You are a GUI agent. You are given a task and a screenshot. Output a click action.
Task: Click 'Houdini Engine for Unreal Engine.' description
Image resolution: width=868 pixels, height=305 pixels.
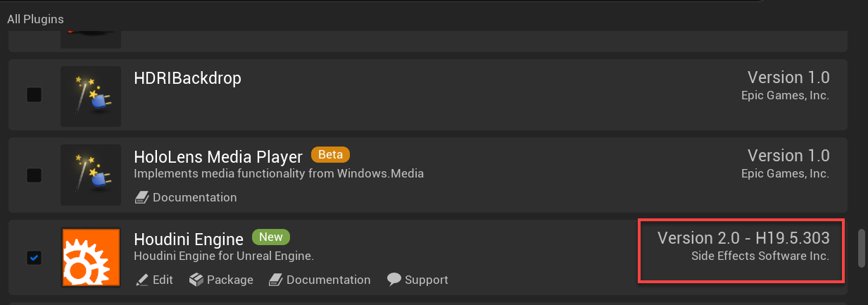coord(224,256)
